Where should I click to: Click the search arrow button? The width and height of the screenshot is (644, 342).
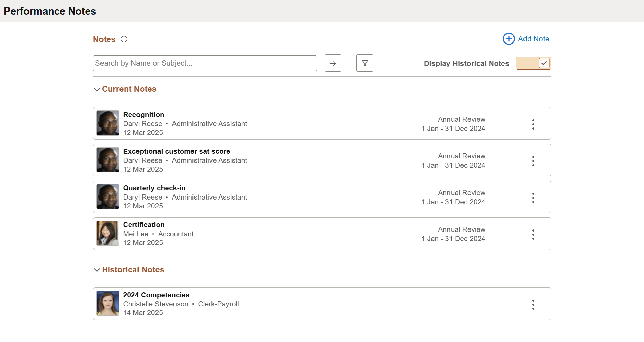click(x=333, y=63)
